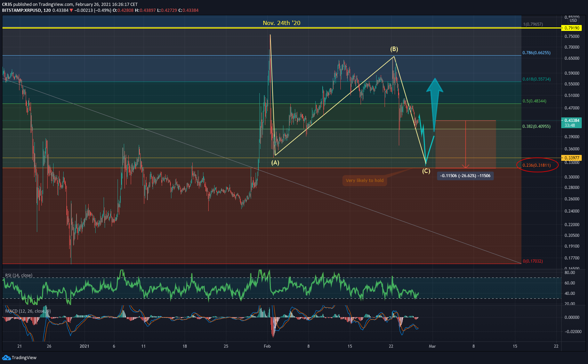
Task: Click the teal upward arrow drawing
Action: (434, 105)
